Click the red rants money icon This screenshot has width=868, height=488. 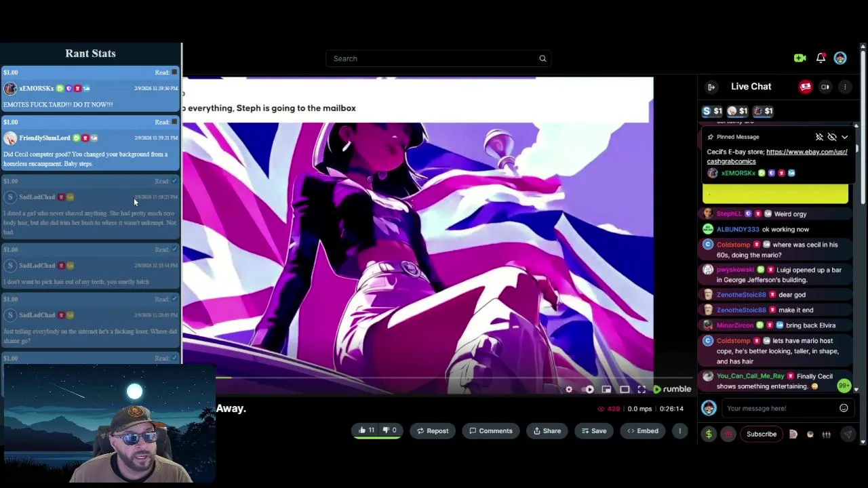point(806,87)
